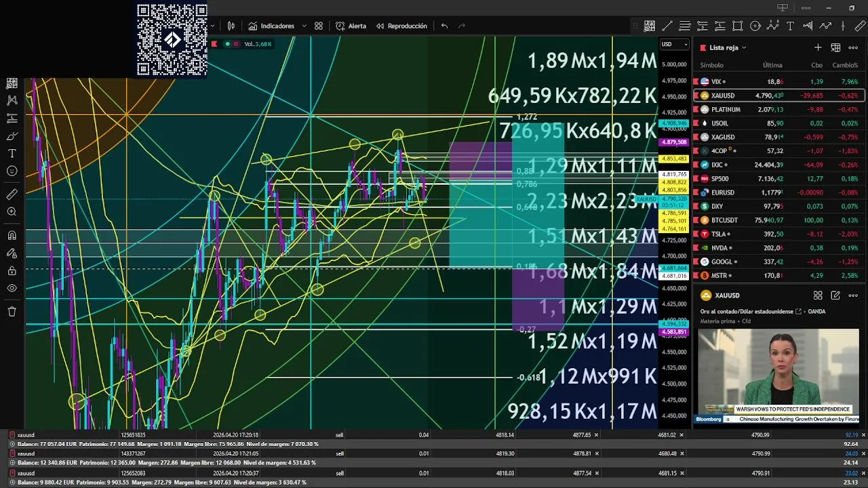Click the red flag next to MSTR
Viewport: 868px width, 488px height.
696,276
